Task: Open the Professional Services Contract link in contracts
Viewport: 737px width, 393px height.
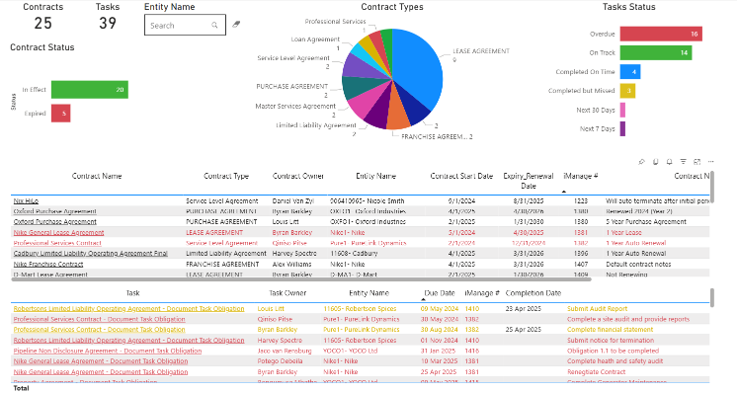Action: (x=57, y=243)
